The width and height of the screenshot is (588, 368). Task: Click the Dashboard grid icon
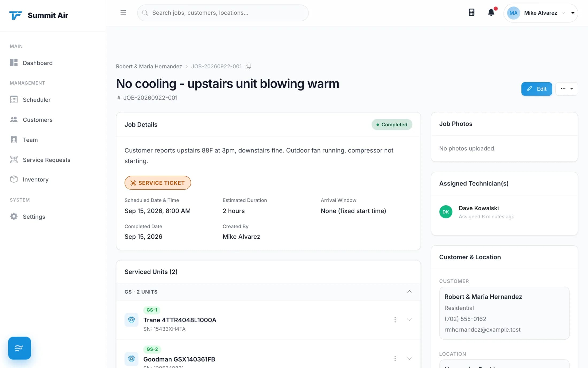click(x=14, y=63)
